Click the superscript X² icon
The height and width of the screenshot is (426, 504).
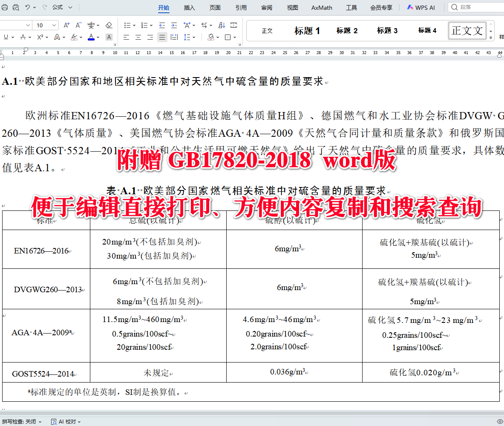(40, 37)
